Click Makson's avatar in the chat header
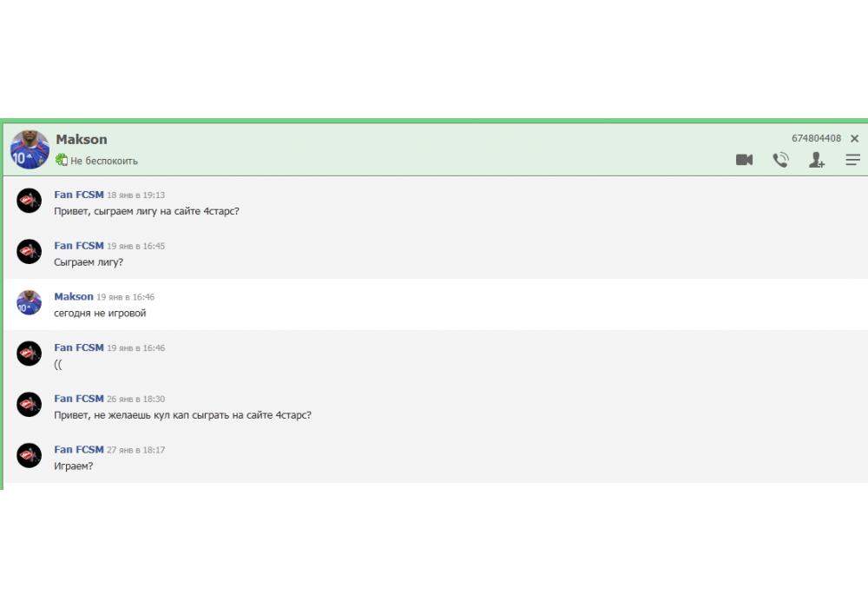 [30, 149]
